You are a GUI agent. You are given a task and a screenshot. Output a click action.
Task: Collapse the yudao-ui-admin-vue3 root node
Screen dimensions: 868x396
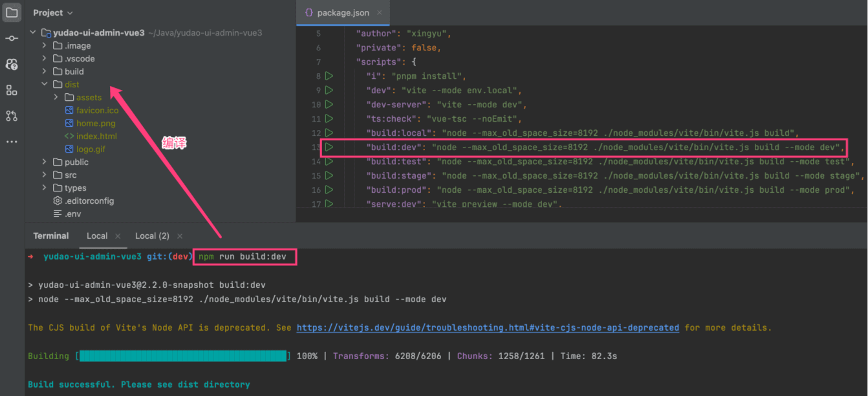[x=32, y=33]
